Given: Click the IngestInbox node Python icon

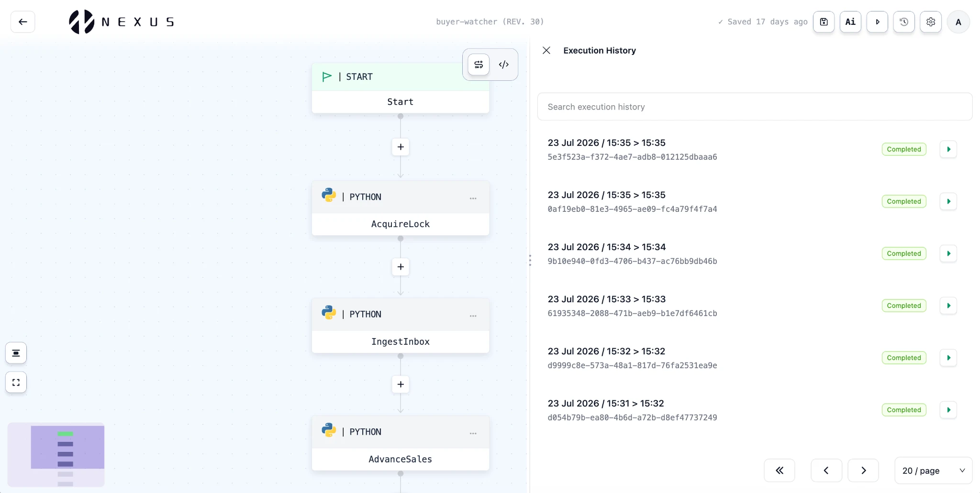Looking at the screenshot, I should point(329,313).
